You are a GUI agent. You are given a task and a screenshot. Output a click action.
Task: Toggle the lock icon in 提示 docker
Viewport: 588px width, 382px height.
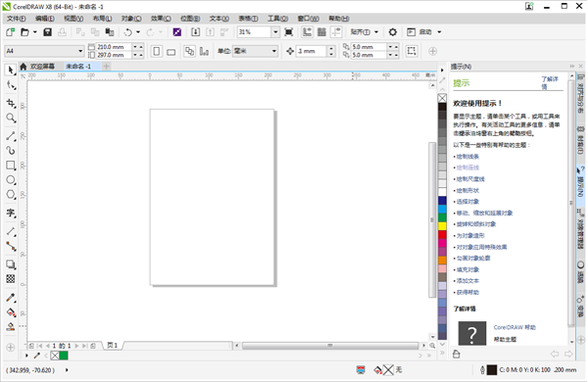[457, 354]
